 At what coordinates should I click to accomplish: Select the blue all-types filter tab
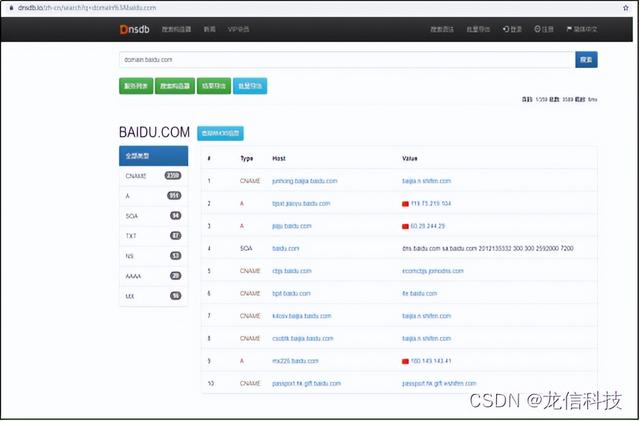click(153, 156)
